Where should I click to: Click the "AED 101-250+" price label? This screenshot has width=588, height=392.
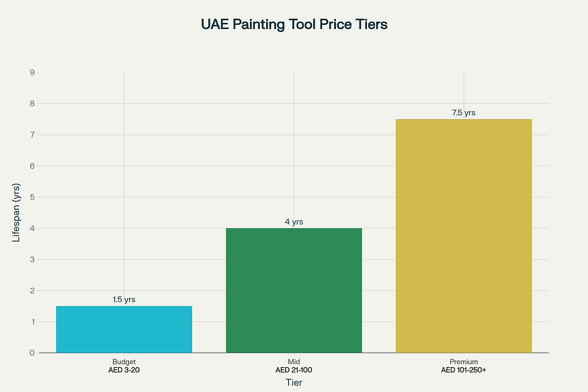tap(464, 370)
